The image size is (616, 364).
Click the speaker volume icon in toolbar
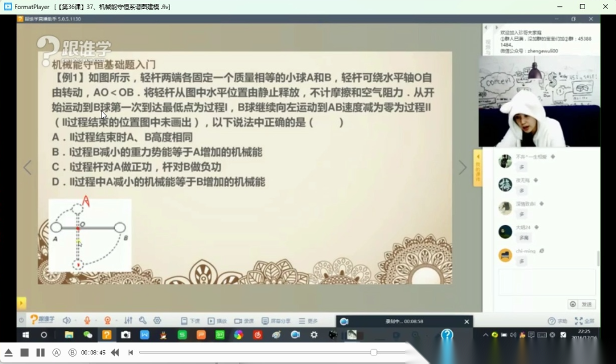point(66,321)
